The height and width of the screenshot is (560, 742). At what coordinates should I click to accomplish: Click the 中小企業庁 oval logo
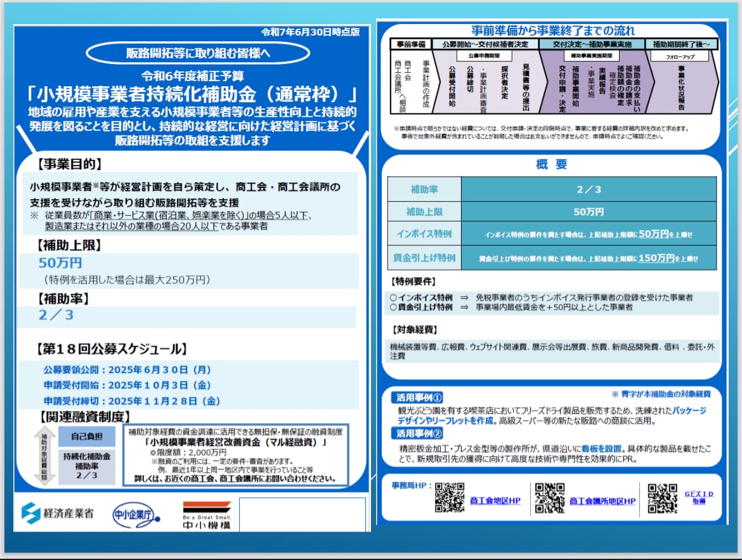(136, 515)
